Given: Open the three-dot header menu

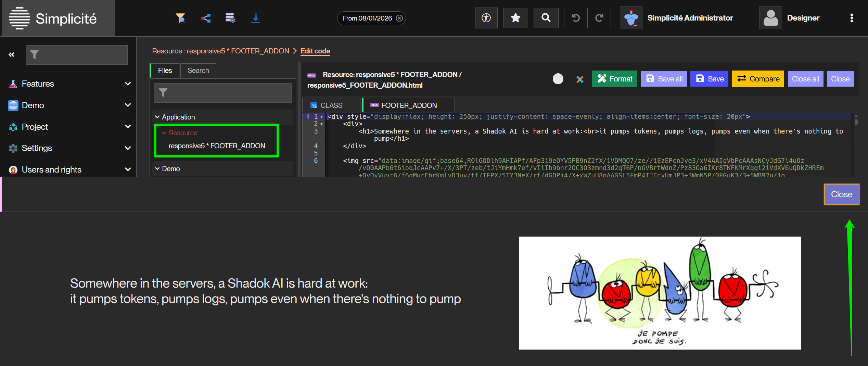Looking at the screenshot, I should [x=852, y=18].
